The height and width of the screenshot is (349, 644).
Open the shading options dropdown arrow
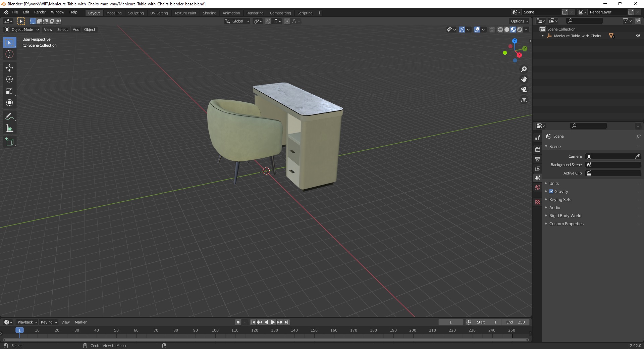526,30
